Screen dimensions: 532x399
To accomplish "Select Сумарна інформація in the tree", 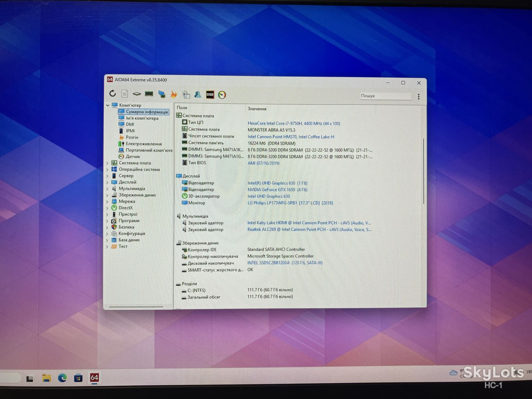I will pos(147,112).
